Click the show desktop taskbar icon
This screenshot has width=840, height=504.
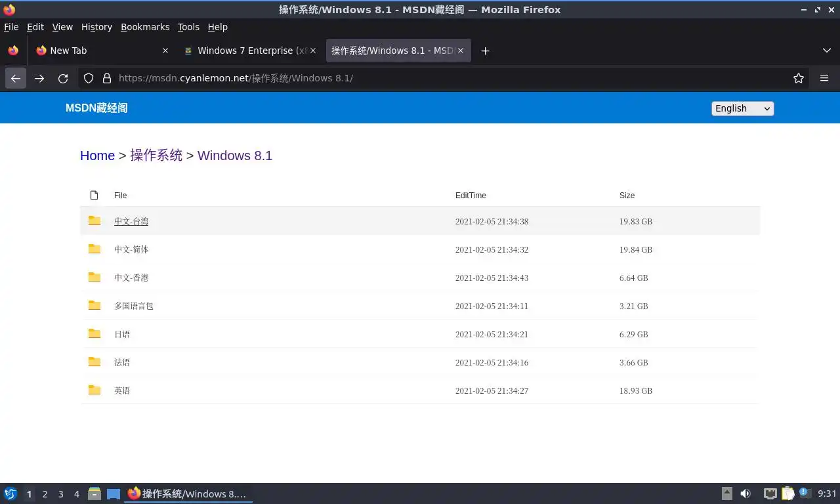click(x=114, y=493)
